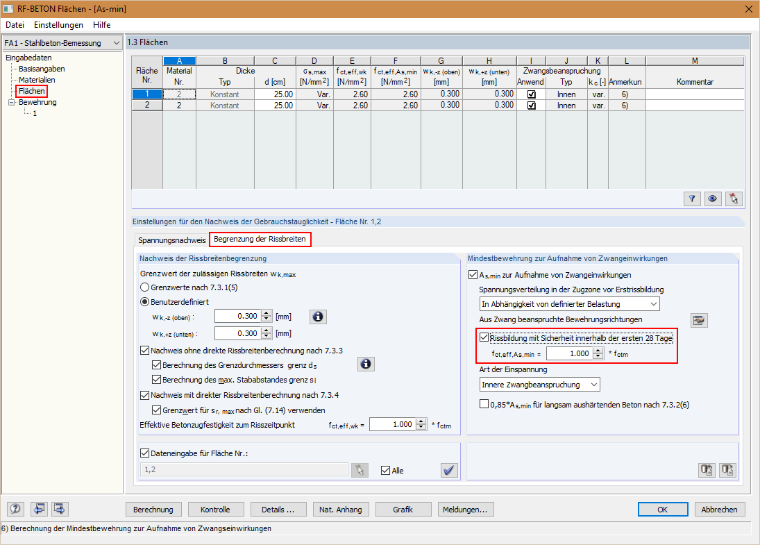Select Basisangaben in the navigator tree
This screenshot has height=545, width=760.
(x=42, y=69)
